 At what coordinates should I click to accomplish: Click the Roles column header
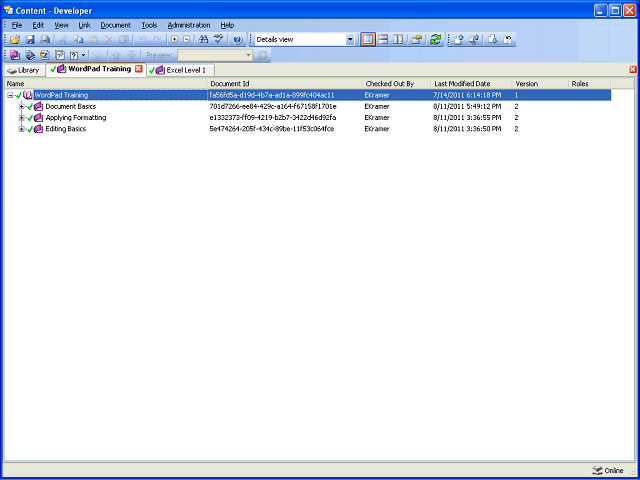click(590, 84)
